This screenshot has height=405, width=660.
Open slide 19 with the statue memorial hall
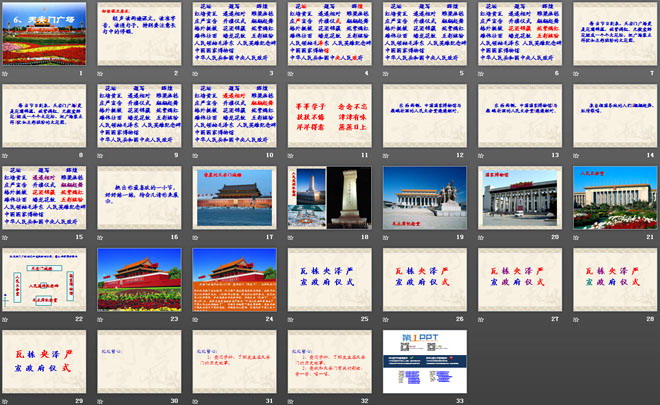[x=420, y=195]
